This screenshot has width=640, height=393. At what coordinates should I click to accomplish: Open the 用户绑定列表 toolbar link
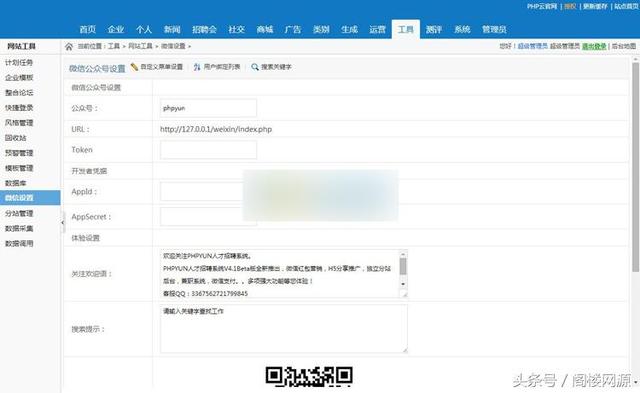(x=222, y=67)
